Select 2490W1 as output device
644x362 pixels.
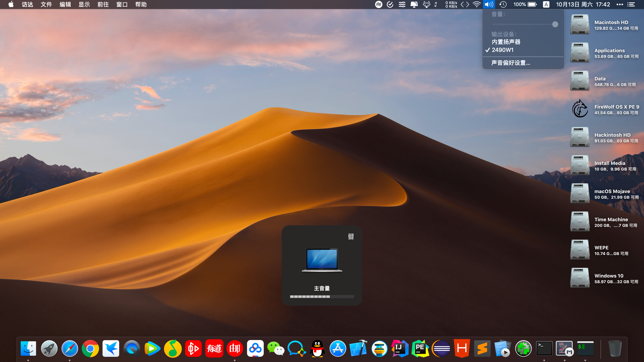503,50
